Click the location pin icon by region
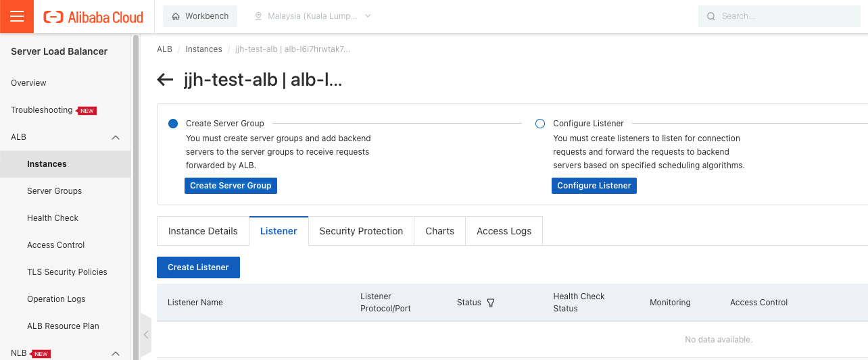868x360 pixels. coord(258,16)
